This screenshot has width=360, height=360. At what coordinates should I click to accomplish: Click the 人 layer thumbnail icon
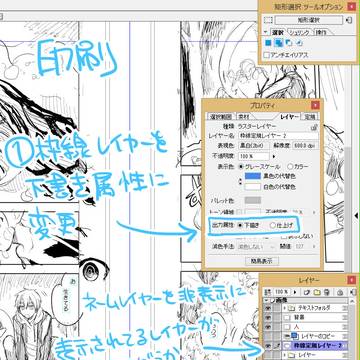coord(287,326)
